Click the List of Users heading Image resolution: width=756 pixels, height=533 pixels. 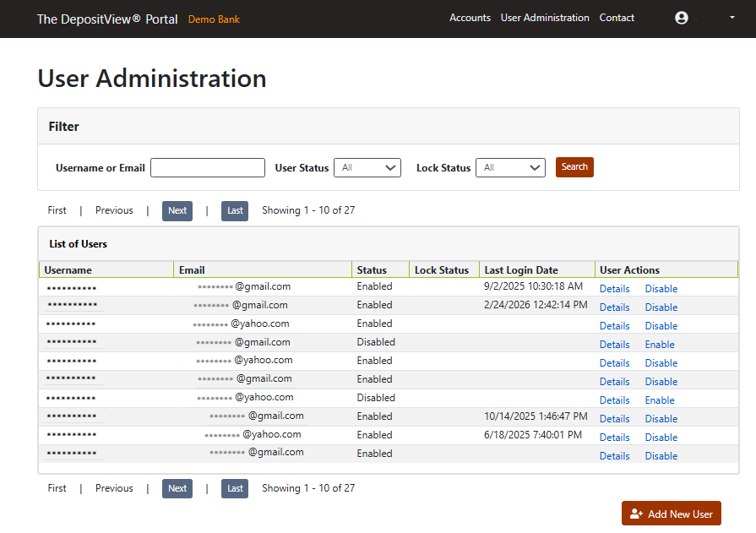point(78,244)
